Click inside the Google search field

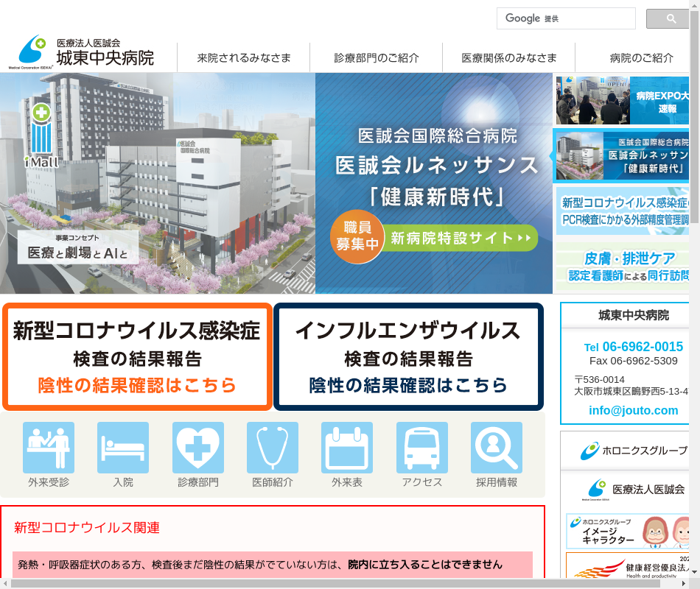tap(566, 18)
